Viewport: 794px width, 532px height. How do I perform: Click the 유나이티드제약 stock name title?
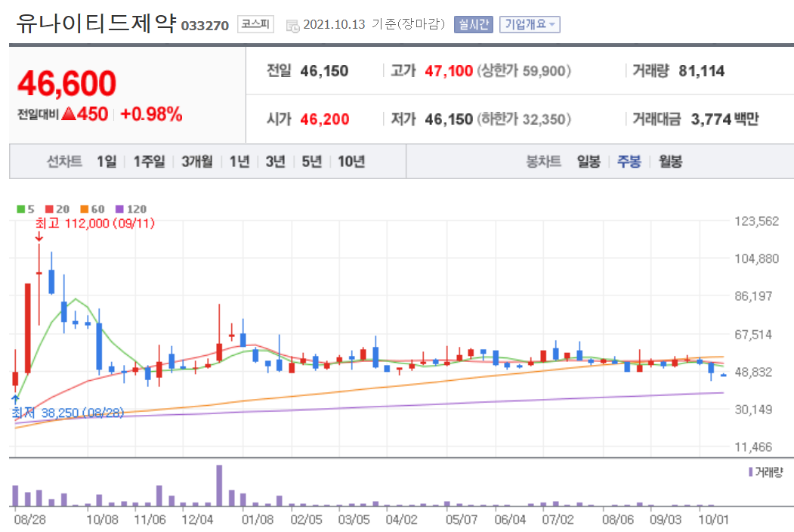click(96, 23)
